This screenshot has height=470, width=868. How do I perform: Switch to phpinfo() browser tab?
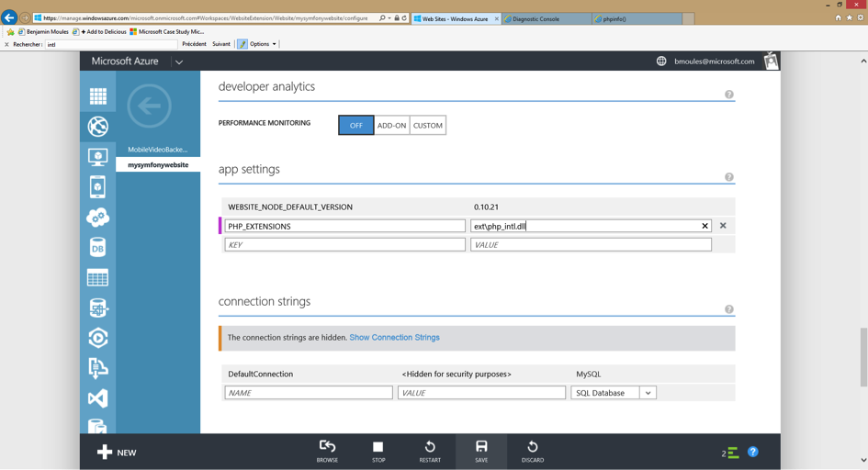637,18
